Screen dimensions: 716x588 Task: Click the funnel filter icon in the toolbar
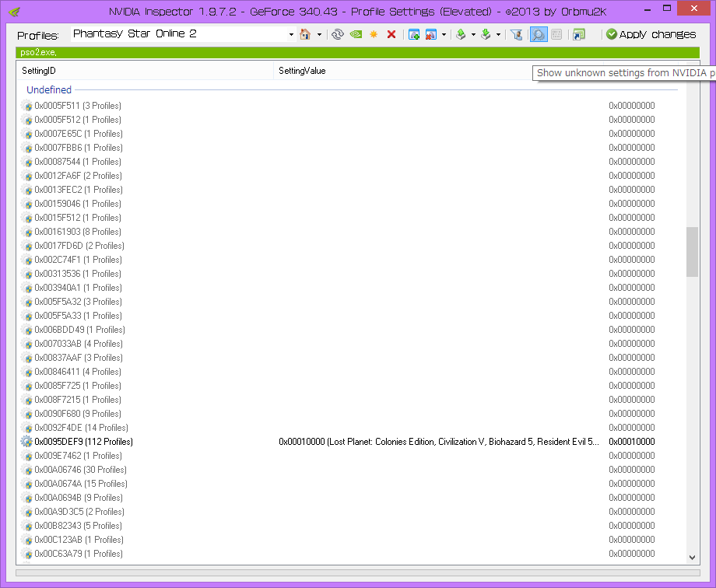point(517,34)
